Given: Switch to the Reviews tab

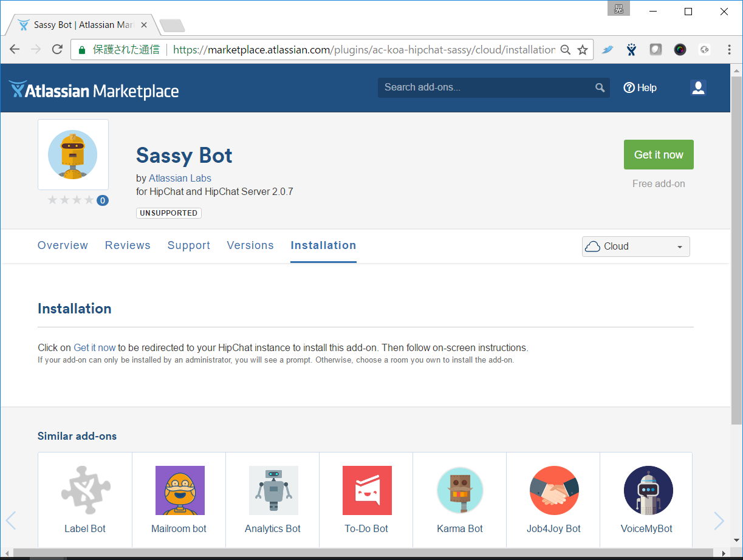Looking at the screenshot, I should (x=128, y=245).
